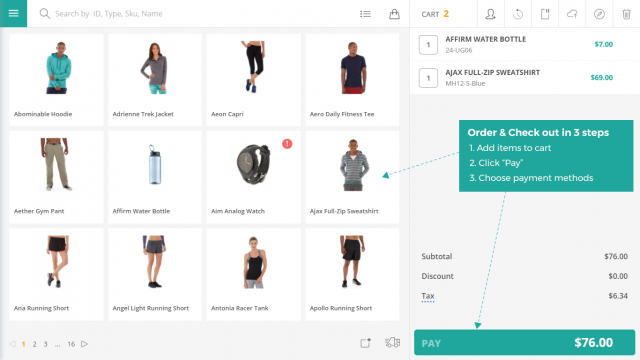Add a customer to the cart
Viewport: 640px width, 360px height.
(x=491, y=14)
